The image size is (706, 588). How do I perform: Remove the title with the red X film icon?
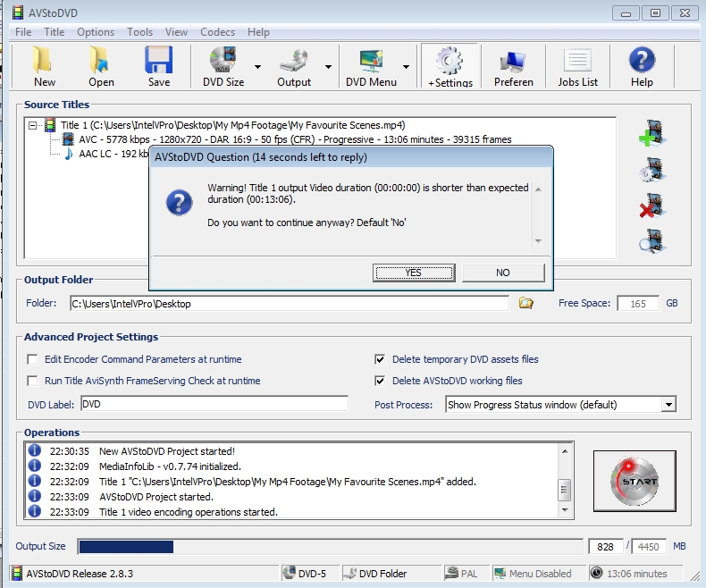652,206
